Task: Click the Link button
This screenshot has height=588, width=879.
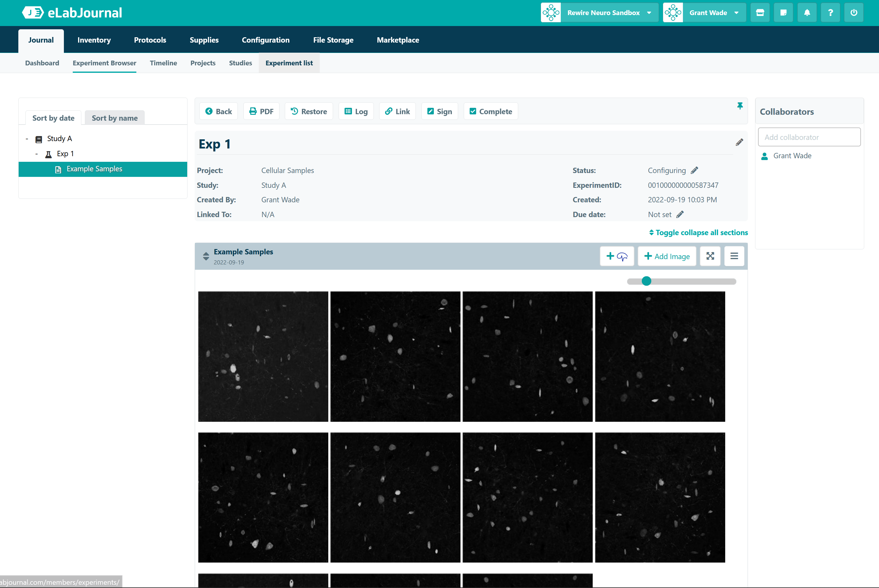Action: [398, 112]
